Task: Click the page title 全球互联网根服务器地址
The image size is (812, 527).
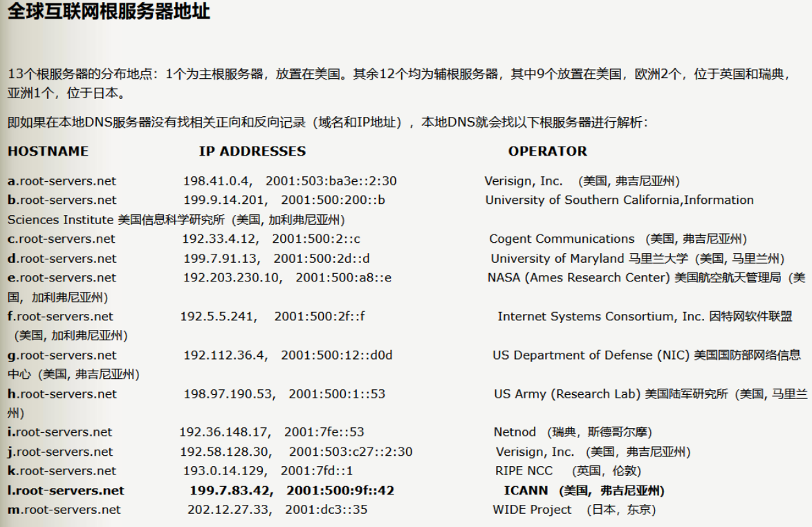Action: pyautogui.click(x=109, y=11)
